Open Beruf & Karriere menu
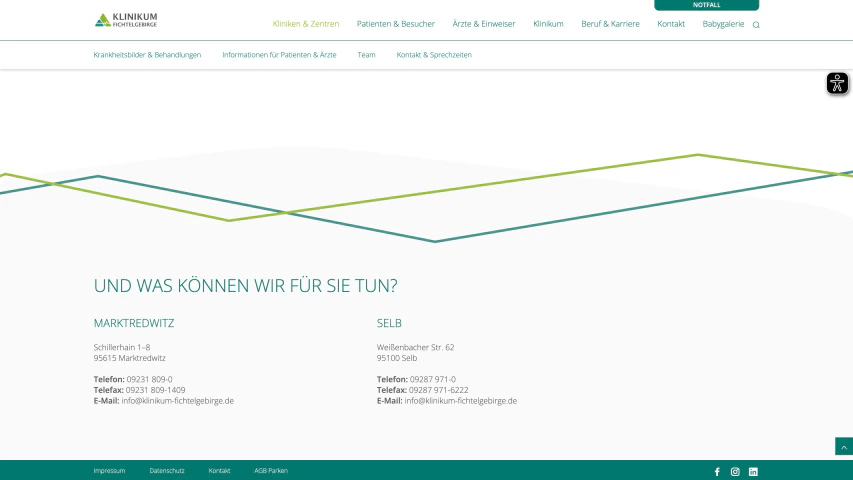Image resolution: width=853 pixels, height=480 pixels. [x=610, y=24]
